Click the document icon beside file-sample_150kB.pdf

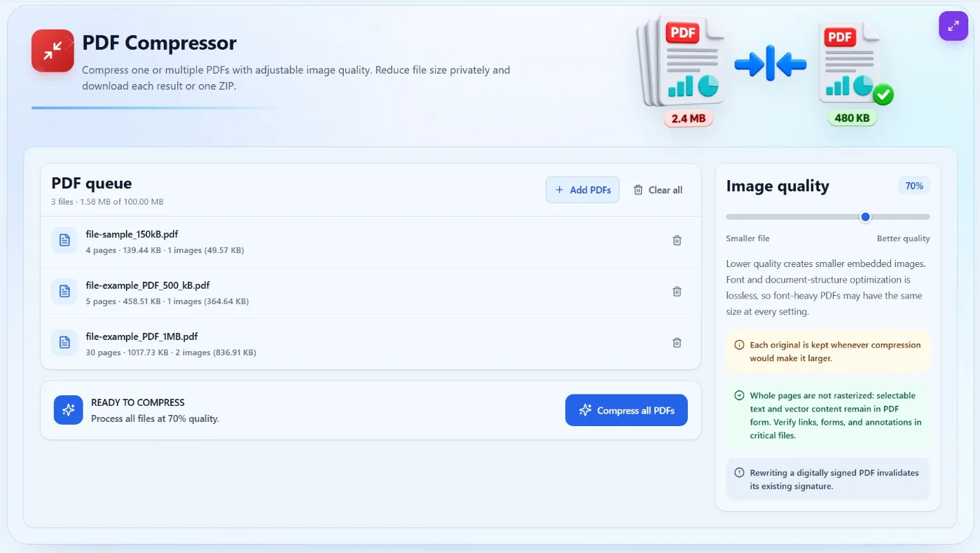click(x=64, y=240)
